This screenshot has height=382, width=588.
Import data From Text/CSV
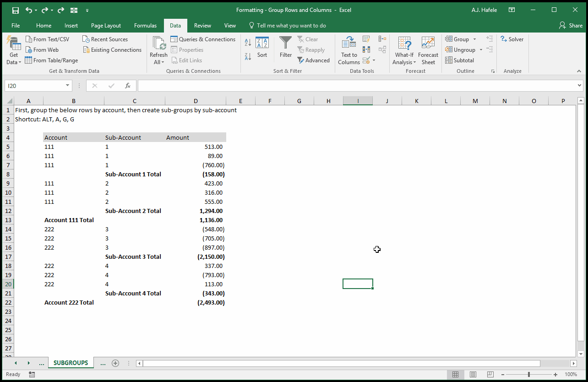click(x=47, y=39)
